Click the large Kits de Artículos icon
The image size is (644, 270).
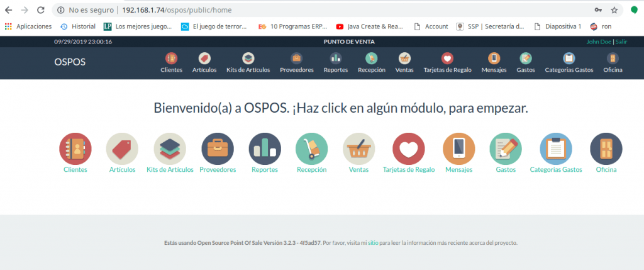point(170,149)
